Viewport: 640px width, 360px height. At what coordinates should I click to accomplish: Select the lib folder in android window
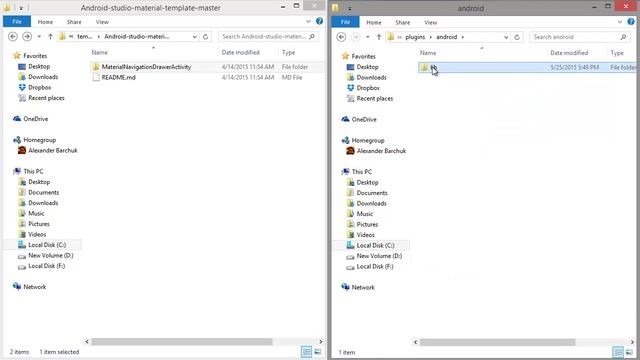tap(527, 67)
